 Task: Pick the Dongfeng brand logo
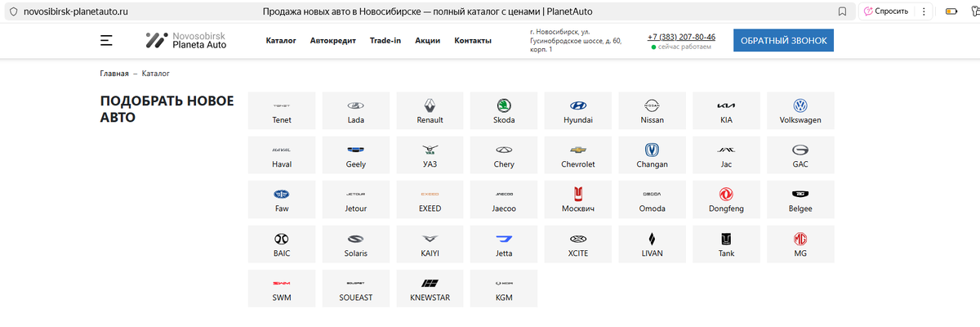pyautogui.click(x=726, y=195)
